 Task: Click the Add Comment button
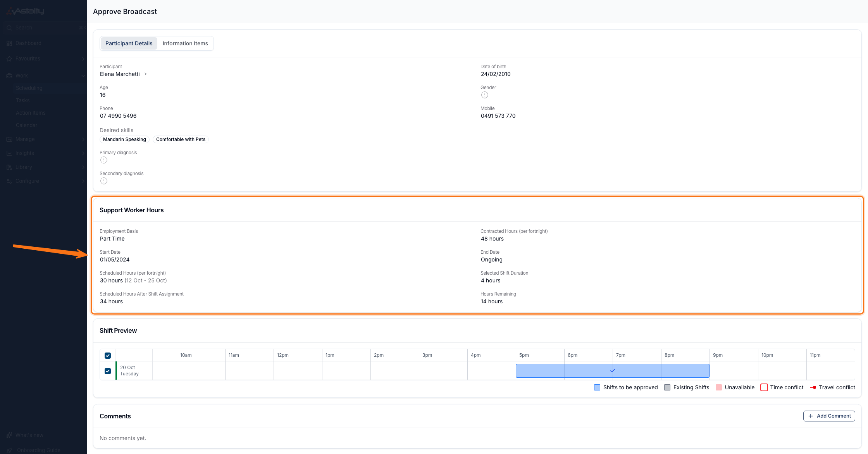pos(829,416)
